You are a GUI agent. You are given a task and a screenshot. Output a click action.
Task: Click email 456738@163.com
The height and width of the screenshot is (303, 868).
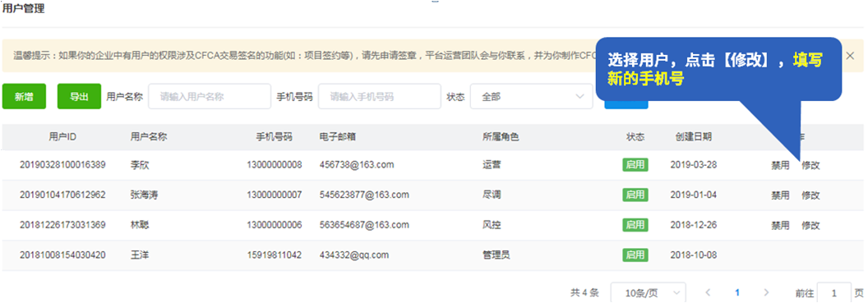pos(357,165)
